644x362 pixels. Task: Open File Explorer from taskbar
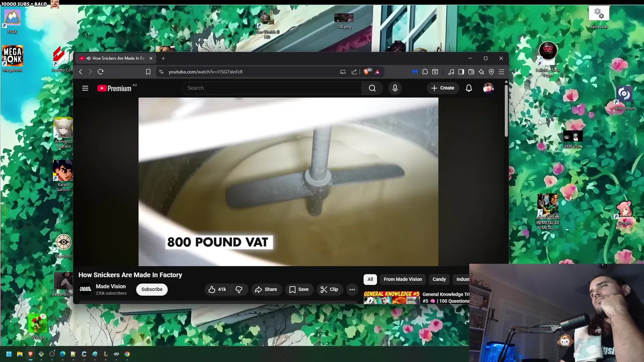20,354
